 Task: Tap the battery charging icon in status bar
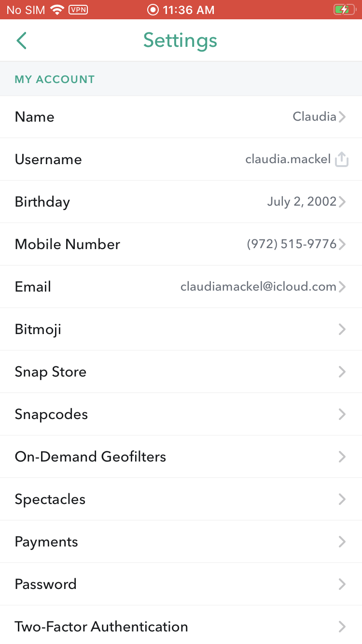(344, 10)
